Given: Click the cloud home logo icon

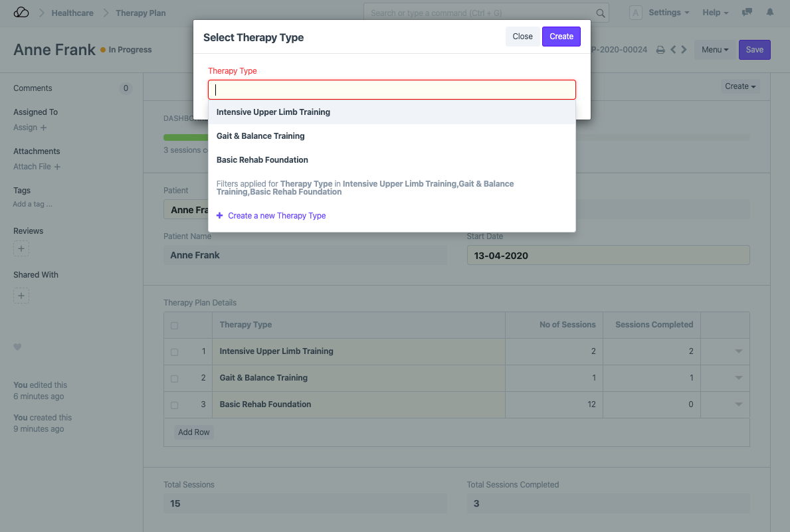Looking at the screenshot, I should (21, 13).
